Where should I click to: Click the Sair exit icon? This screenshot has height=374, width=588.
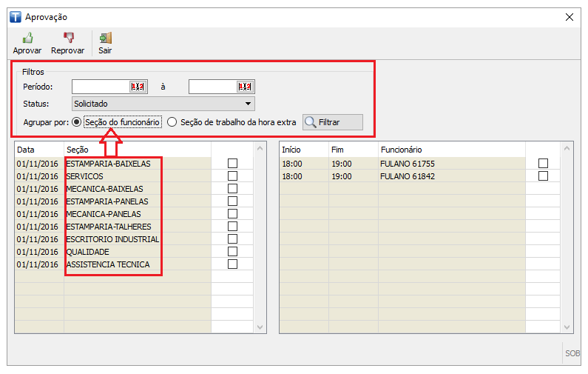(x=105, y=38)
